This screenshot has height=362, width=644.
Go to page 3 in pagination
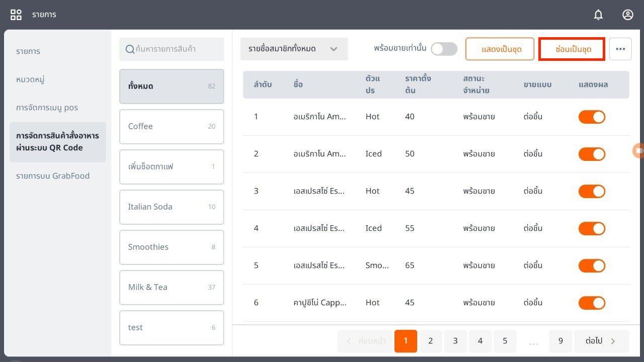(455, 341)
